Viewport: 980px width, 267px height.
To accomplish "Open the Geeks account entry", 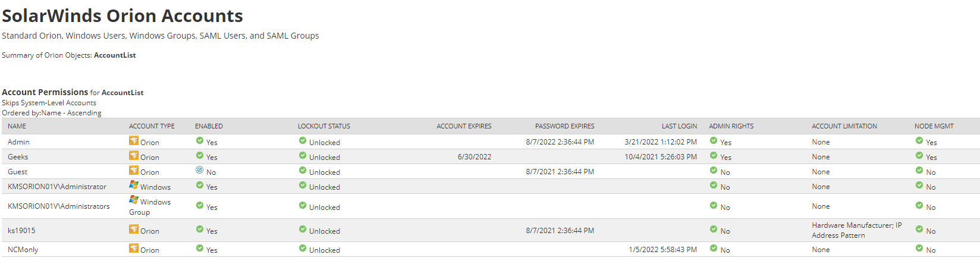I will pos(18,157).
